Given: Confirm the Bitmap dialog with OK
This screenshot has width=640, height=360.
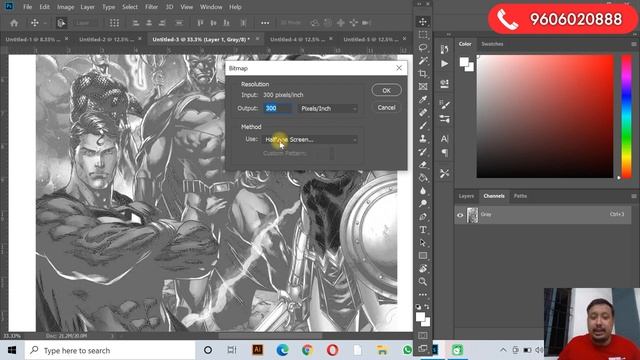Looking at the screenshot, I should point(387,91).
